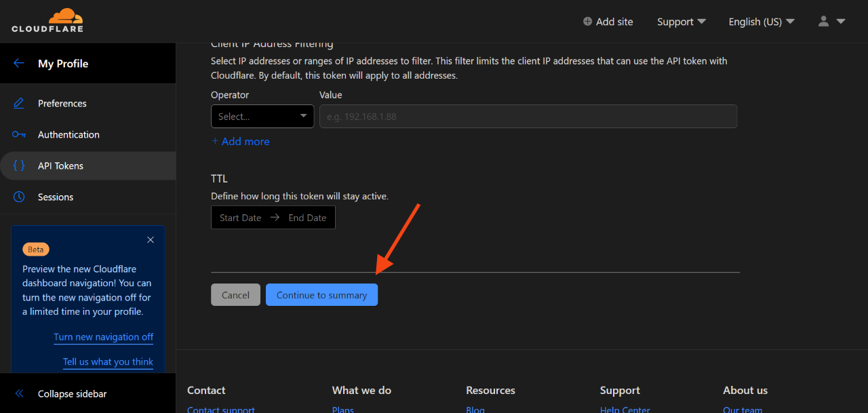Click the TTL End Date field

(307, 218)
